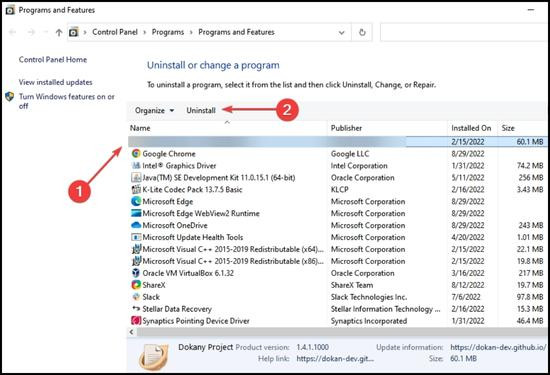
Task: Click the publisher Synaptics Incorporated
Action: (369, 321)
